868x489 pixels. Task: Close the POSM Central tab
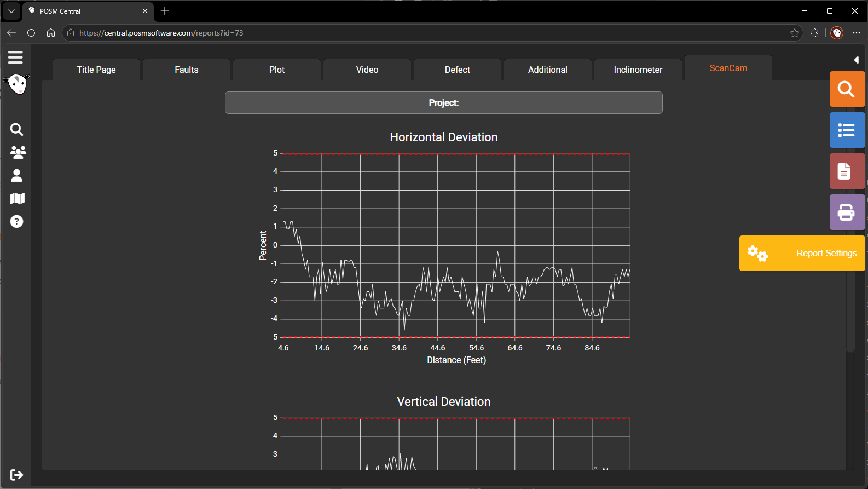[x=145, y=11]
